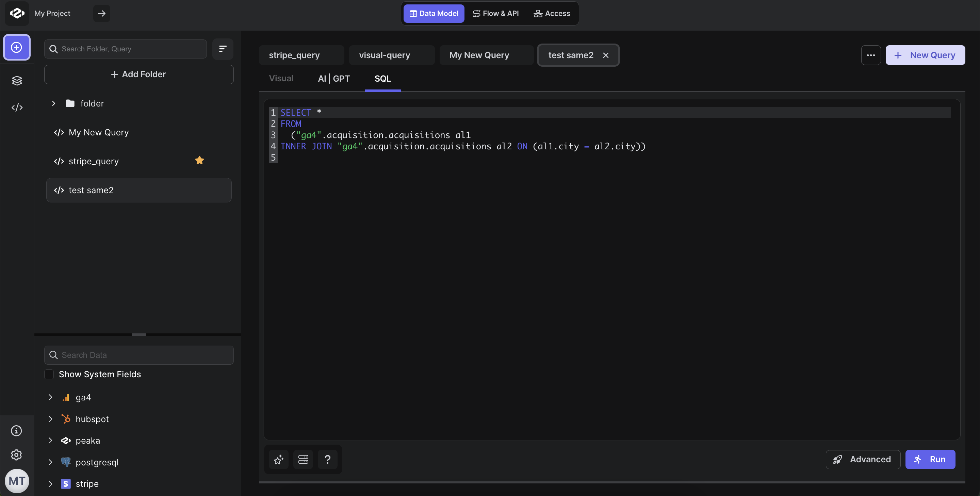Image resolution: width=980 pixels, height=496 pixels.
Task: Open the Access tab
Action: tap(552, 13)
